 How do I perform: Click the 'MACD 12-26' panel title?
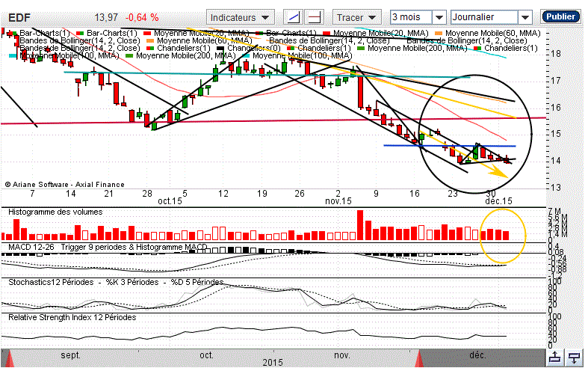coord(31,247)
